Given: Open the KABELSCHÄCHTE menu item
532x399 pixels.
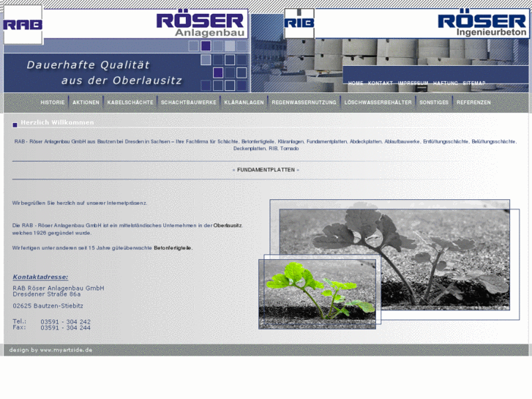Looking at the screenshot, I should (130, 102).
